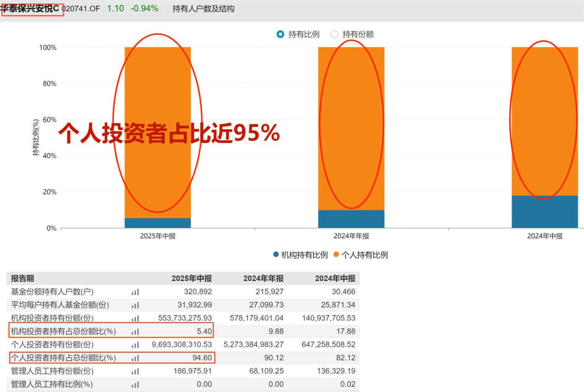Viewport: 584px width, 392px height.
Task: Click blue institutional segment of 2024年中报 bar
Action: 544,212
